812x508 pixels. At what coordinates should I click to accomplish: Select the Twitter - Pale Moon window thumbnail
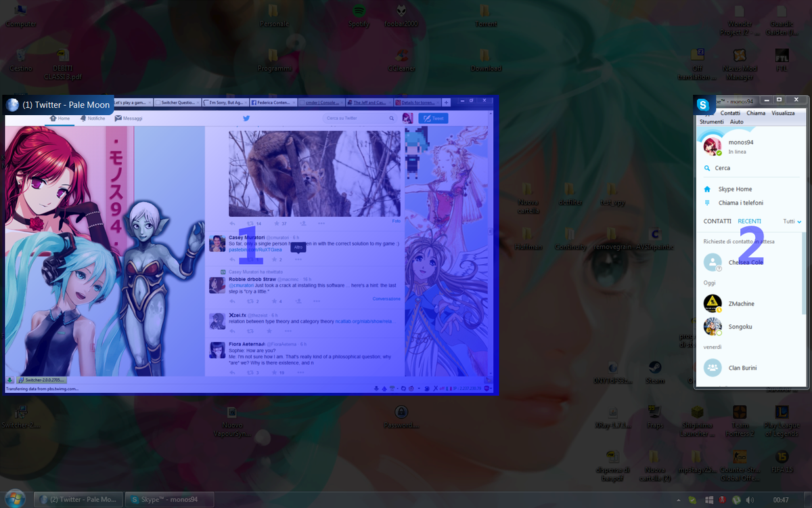click(250, 245)
